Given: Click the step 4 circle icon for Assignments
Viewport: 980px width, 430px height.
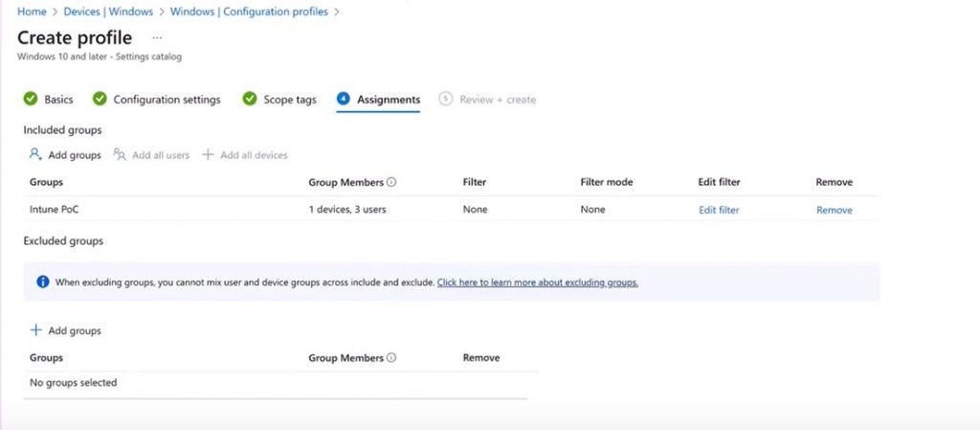Looking at the screenshot, I should (x=343, y=99).
